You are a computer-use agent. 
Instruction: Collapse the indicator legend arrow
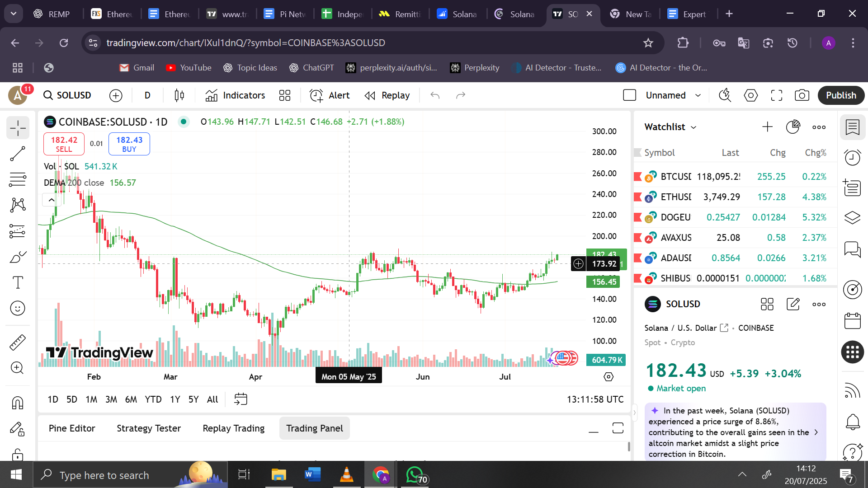(x=52, y=200)
